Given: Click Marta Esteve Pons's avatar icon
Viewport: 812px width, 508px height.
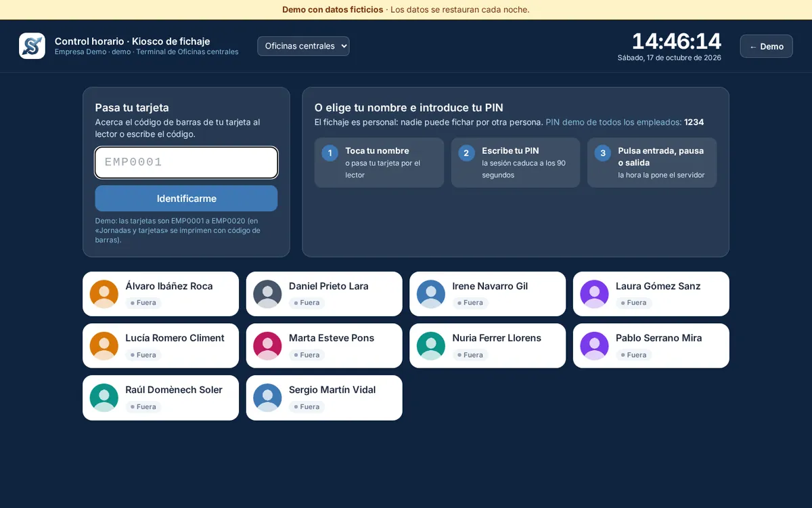Looking at the screenshot, I should click(267, 346).
